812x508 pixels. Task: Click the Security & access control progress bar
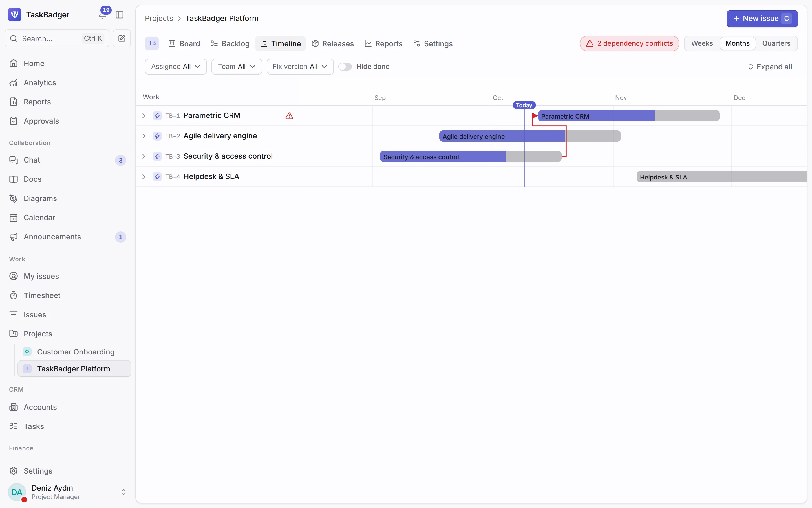(470, 157)
